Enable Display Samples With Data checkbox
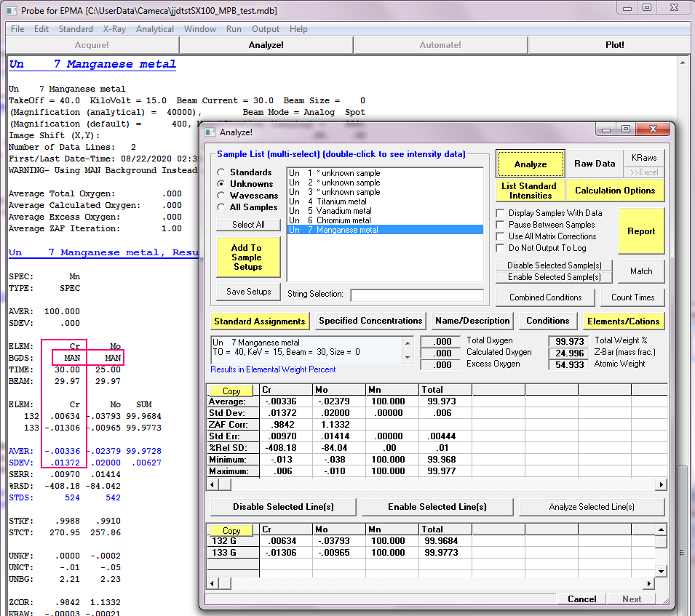The image size is (695, 616). click(x=501, y=213)
